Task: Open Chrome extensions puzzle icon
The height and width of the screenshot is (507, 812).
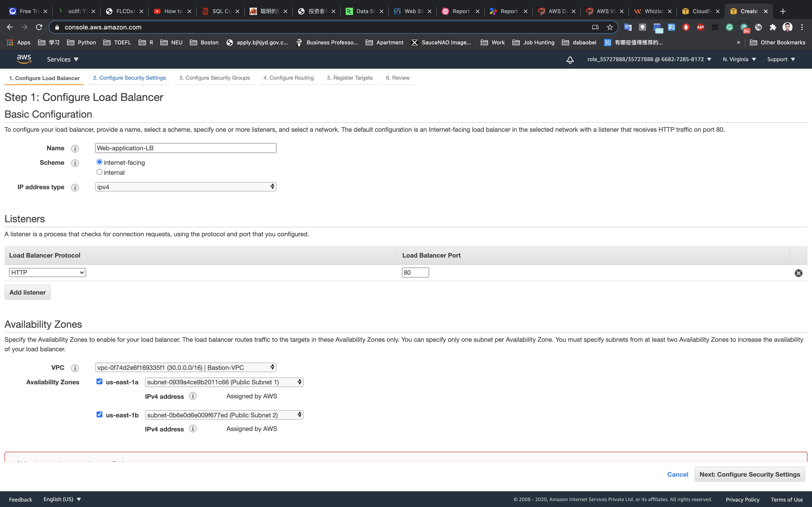Action: (773, 27)
